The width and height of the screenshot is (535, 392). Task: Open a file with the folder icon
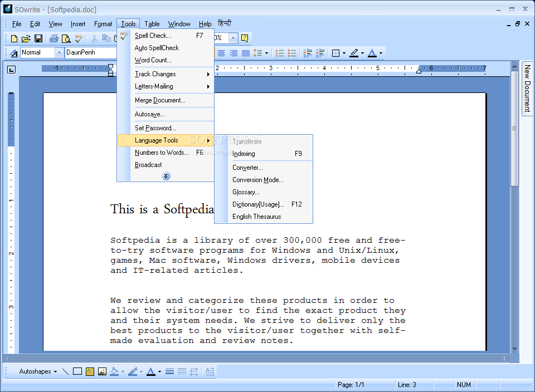coord(26,38)
